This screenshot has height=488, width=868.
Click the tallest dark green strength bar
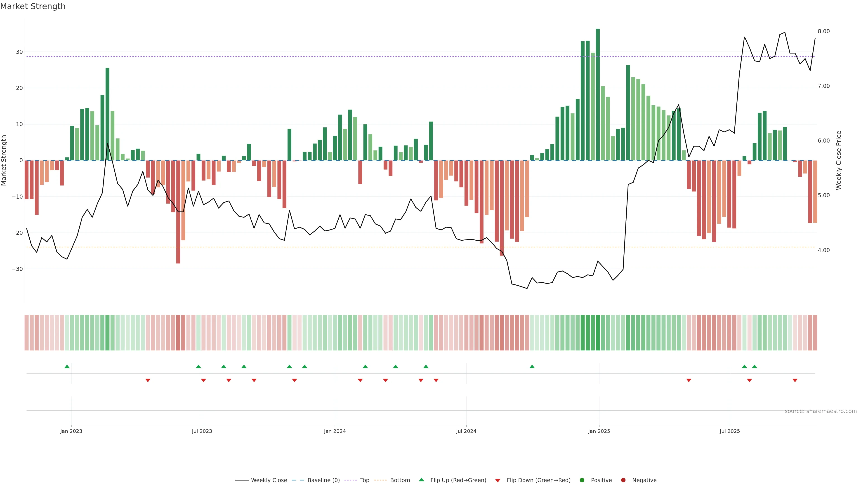click(x=598, y=94)
